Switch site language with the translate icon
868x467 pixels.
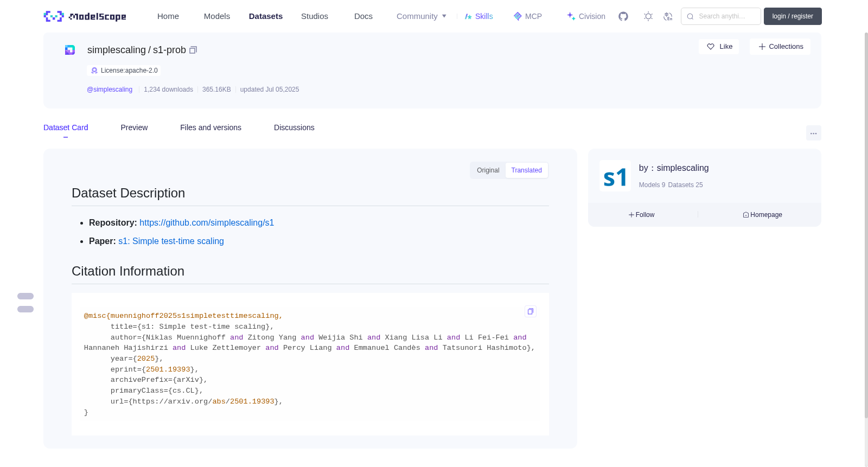pyautogui.click(x=668, y=16)
